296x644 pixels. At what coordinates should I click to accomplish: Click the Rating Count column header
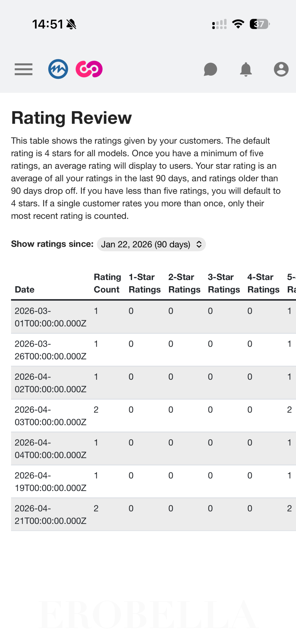107,283
